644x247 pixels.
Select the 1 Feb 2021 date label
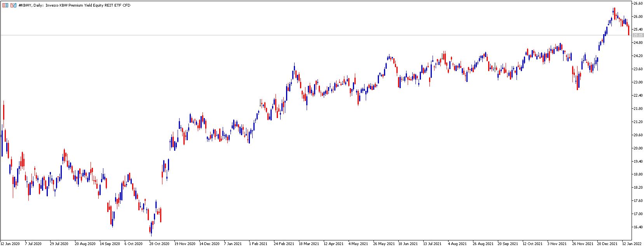coord(258,244)
